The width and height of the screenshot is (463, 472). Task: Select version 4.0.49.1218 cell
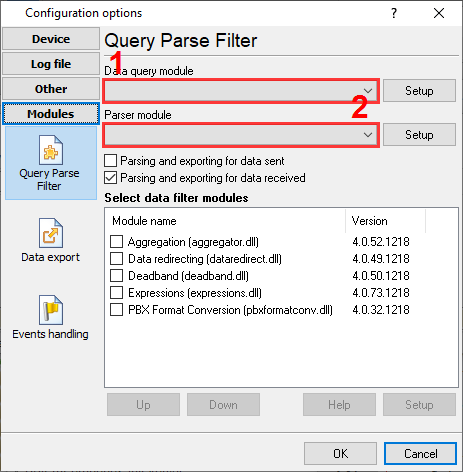click(381, 259)
